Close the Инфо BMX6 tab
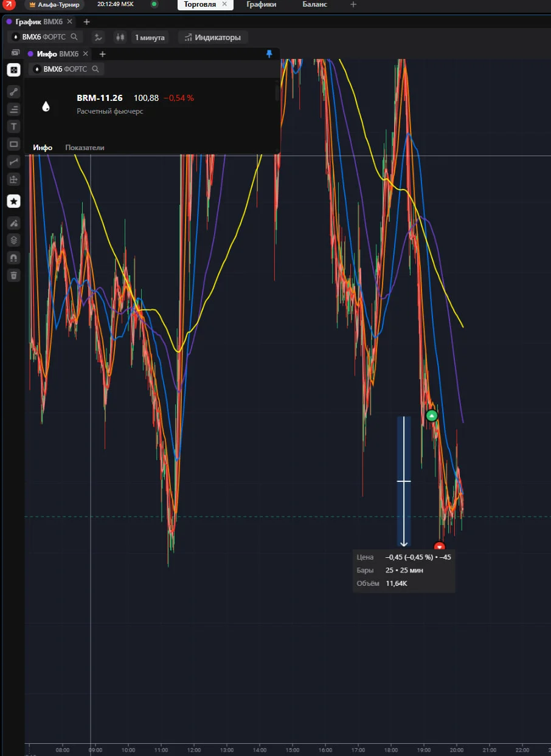This screenshot has height=756, width=551. pyautogui.click(x=86, y=54)
